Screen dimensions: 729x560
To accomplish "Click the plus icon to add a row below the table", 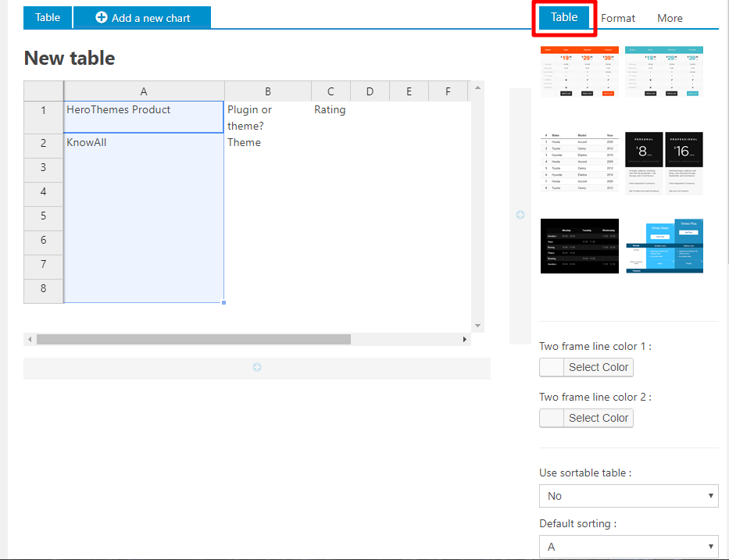I will point(256,367).
